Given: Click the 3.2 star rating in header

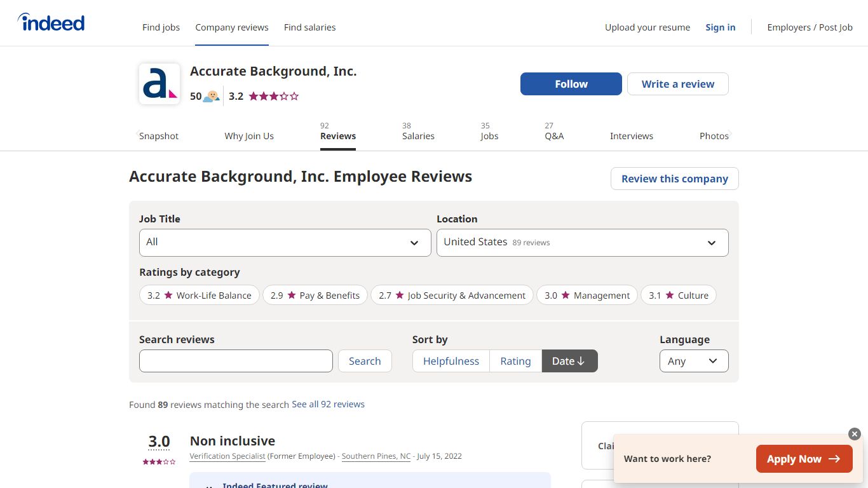Looking at the screenshot, I should point(264,97).
